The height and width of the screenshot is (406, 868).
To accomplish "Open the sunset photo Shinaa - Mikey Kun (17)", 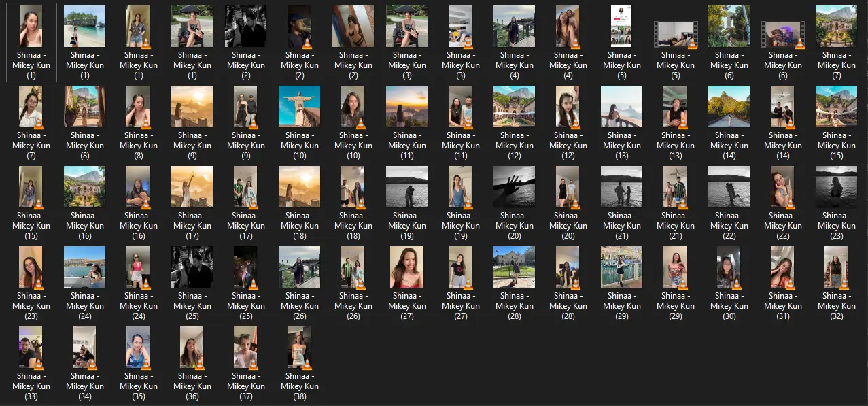I will [192, 187].
